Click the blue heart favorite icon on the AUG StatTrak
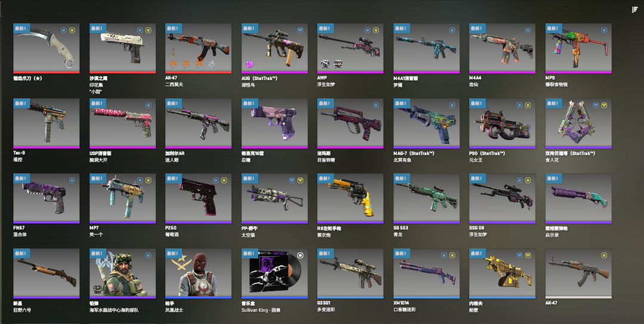Image resolution: width=644 pixels, height=324 pixels. tap(300, 30)
